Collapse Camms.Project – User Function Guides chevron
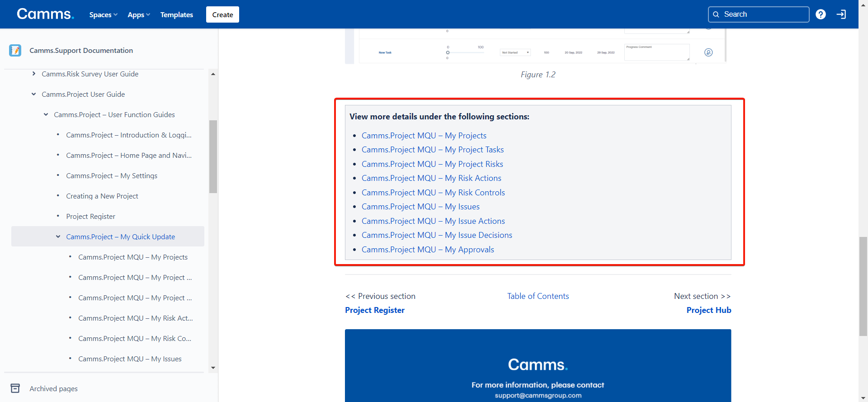This screenshot has height=402, width=868. [46, 114]
